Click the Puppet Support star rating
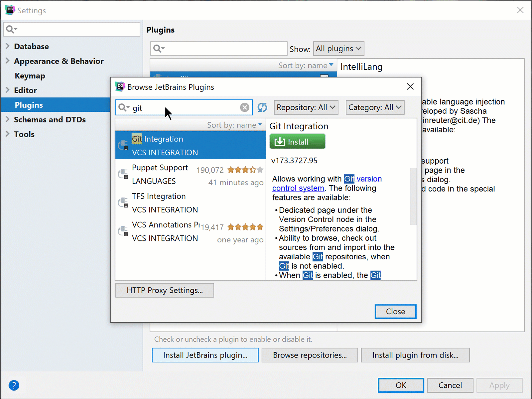Viewport: 532px width, 399px height. (245, 170)
